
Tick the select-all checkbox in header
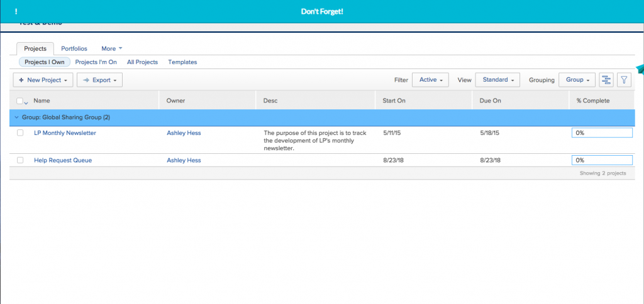tap(20, 100)
